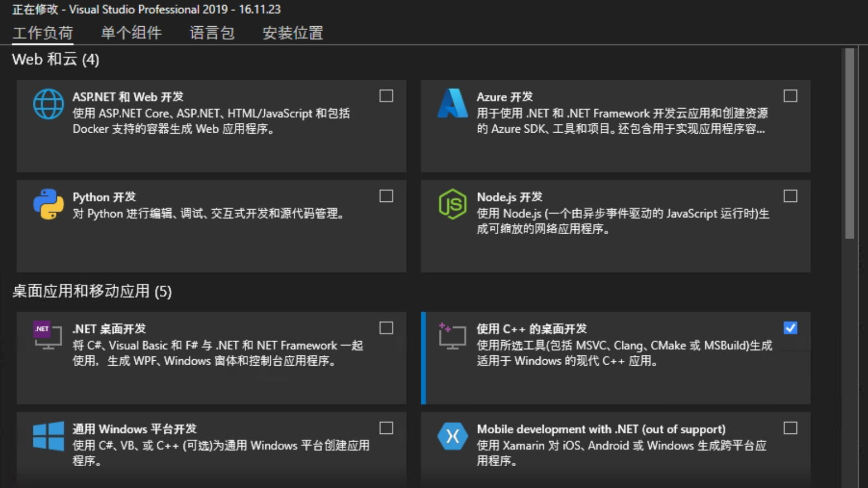Click the Node.js hexagon icon

[453, 204]
